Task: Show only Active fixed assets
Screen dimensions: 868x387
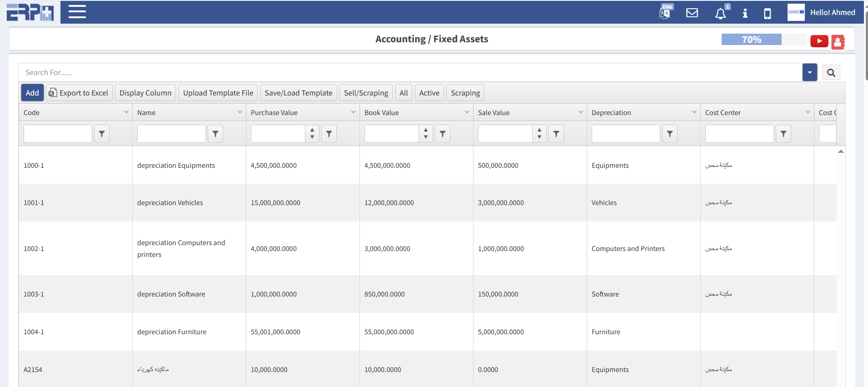Action: point(429,93)
